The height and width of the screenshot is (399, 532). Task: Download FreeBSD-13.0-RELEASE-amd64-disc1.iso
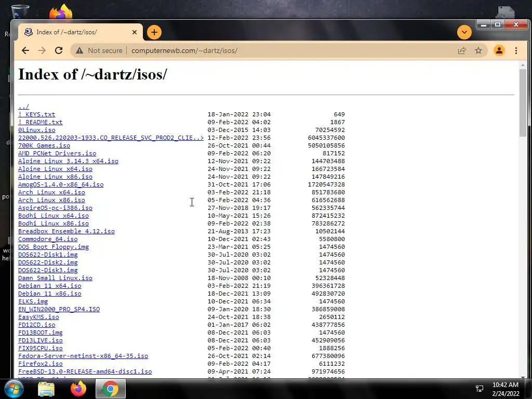pyautogui.click(x=85, y=372)
